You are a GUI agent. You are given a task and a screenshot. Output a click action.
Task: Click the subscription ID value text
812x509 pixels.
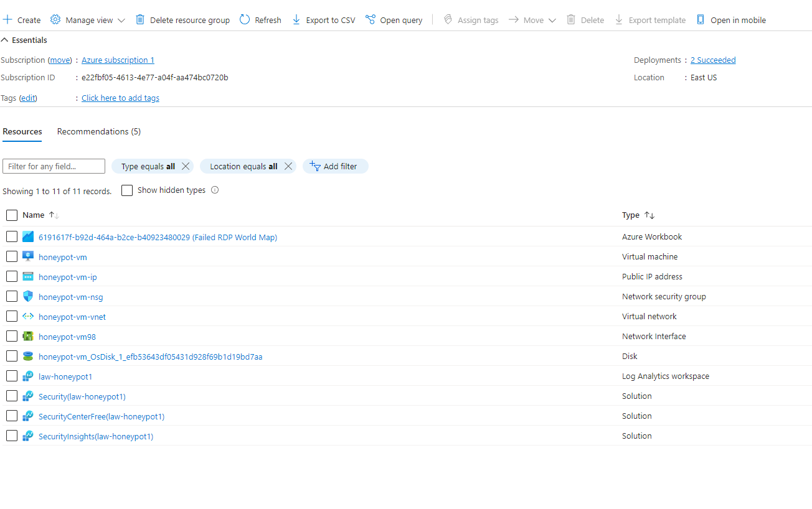[155, 78]
